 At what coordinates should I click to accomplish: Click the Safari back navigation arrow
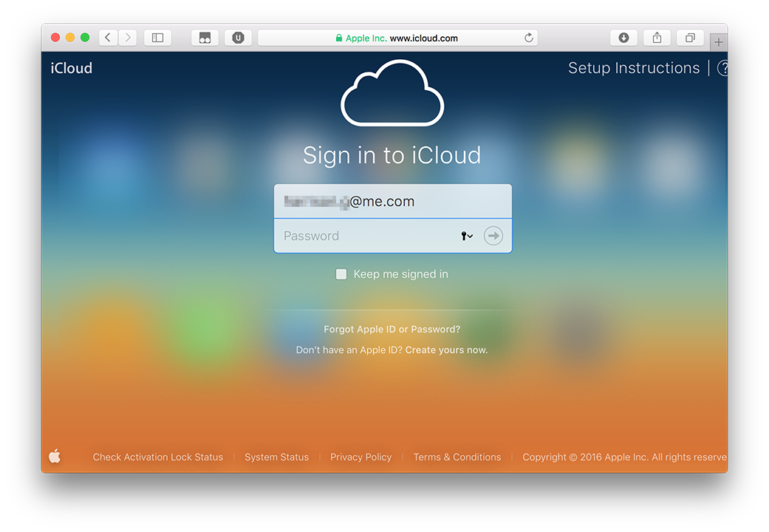pos(108,38)
